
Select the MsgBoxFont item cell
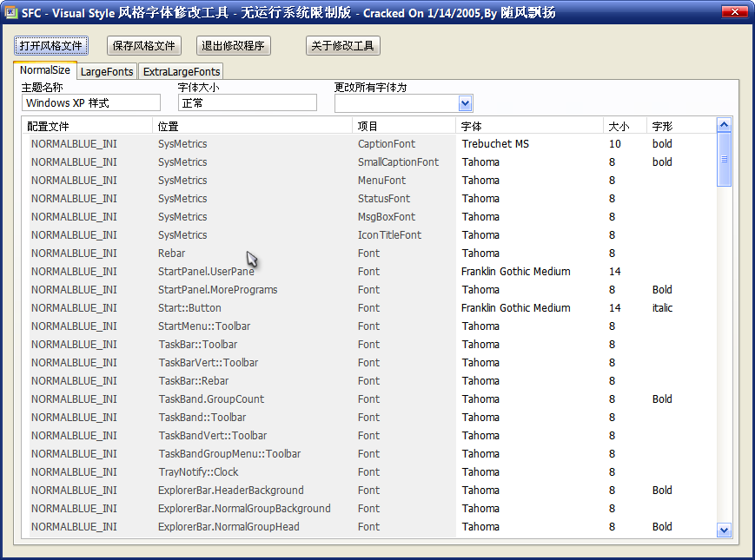(x=387, y=217)
